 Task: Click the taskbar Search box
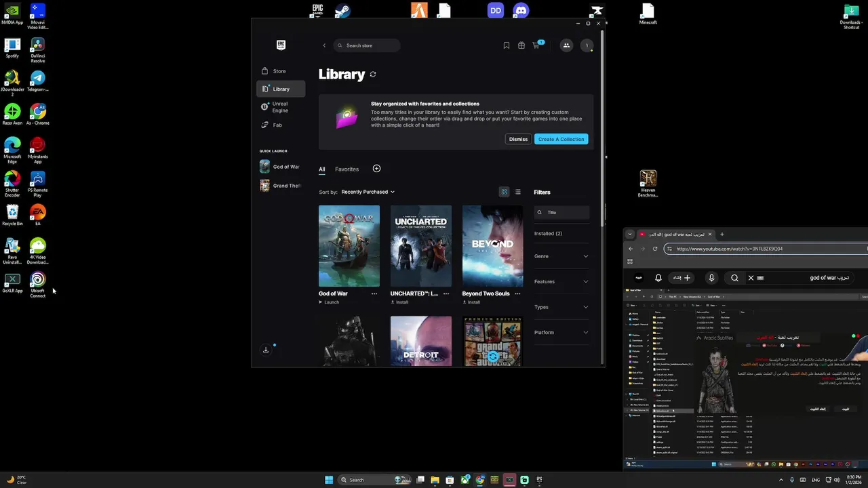click(375, 480)
